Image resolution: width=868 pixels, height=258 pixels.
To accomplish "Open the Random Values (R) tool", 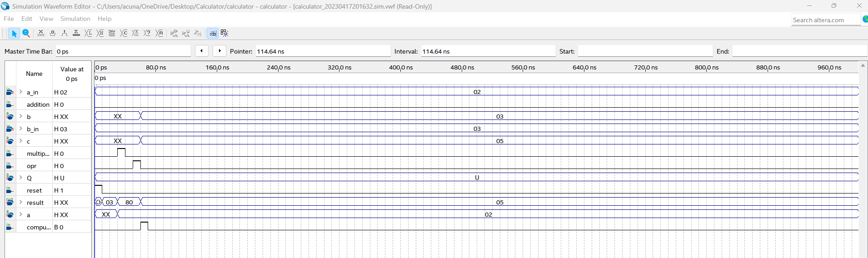I will [x=159, y=33].
